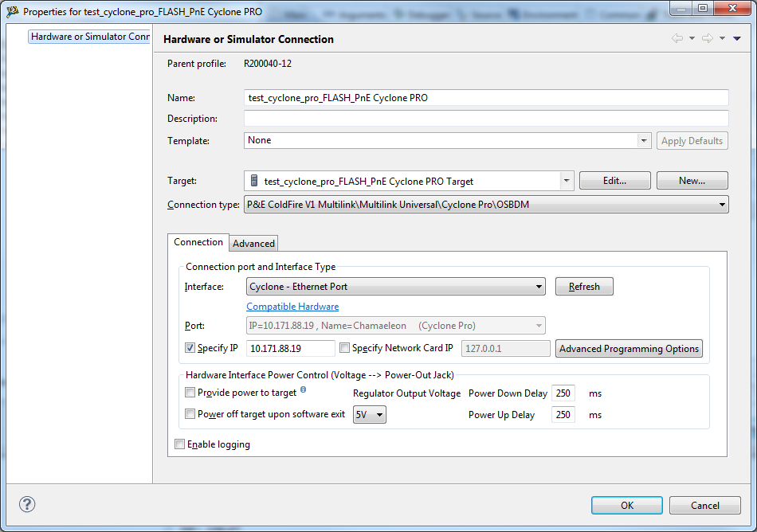Enable Specify Network Card IP option
Image resolution: width=757 pixels, height=532 pixels.
click(344, 348)
